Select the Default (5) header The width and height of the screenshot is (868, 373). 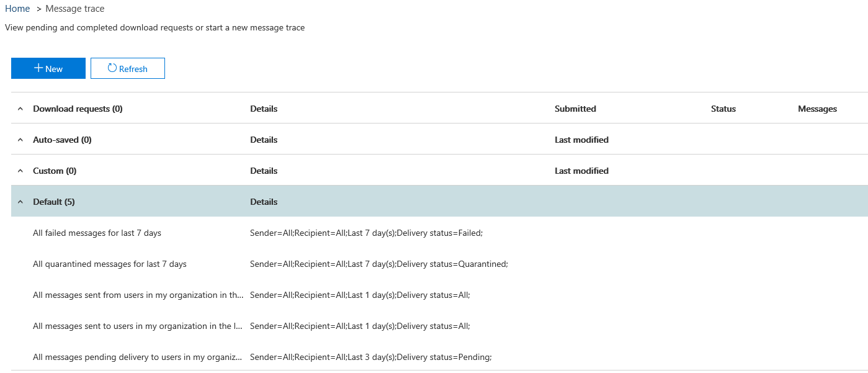[x=54, y=202]
